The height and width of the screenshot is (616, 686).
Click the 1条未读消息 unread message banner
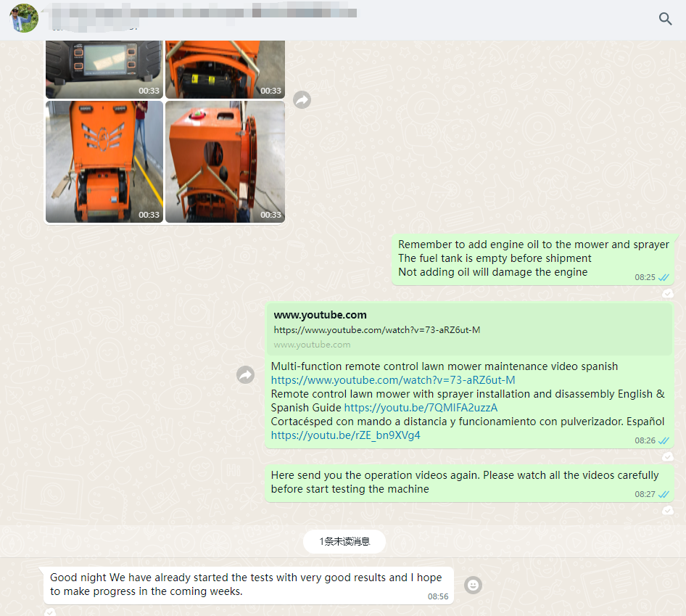[x=344, y=541]
